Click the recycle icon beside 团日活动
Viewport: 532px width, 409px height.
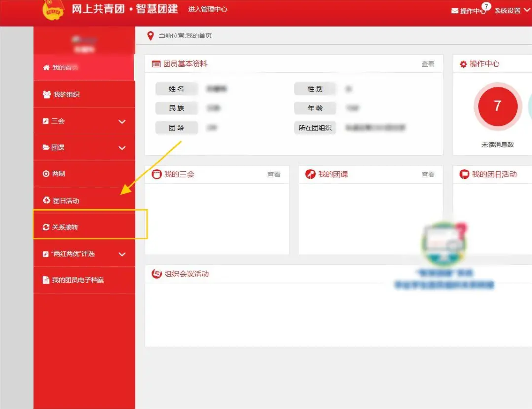46,200
